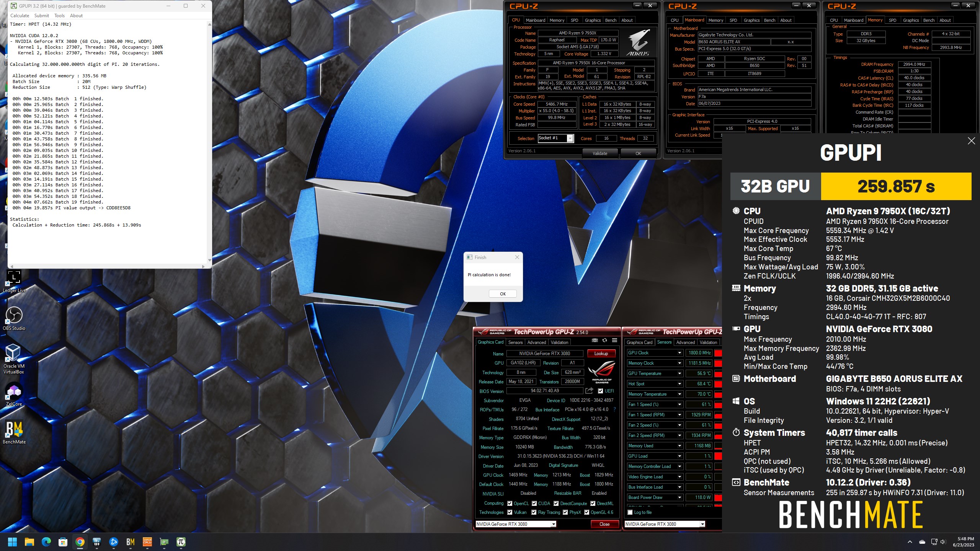Launch Microsoft Edge from taskbar

46,542
